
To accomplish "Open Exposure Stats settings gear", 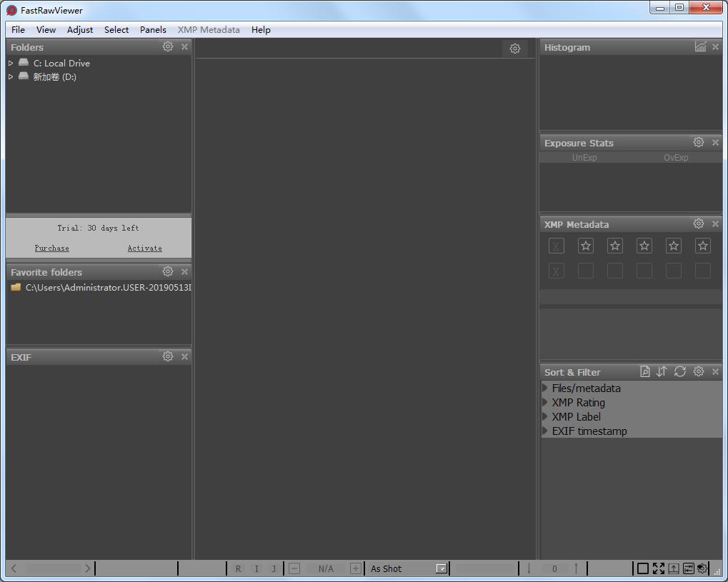I will pyautogui.click(x=698, y=142).
